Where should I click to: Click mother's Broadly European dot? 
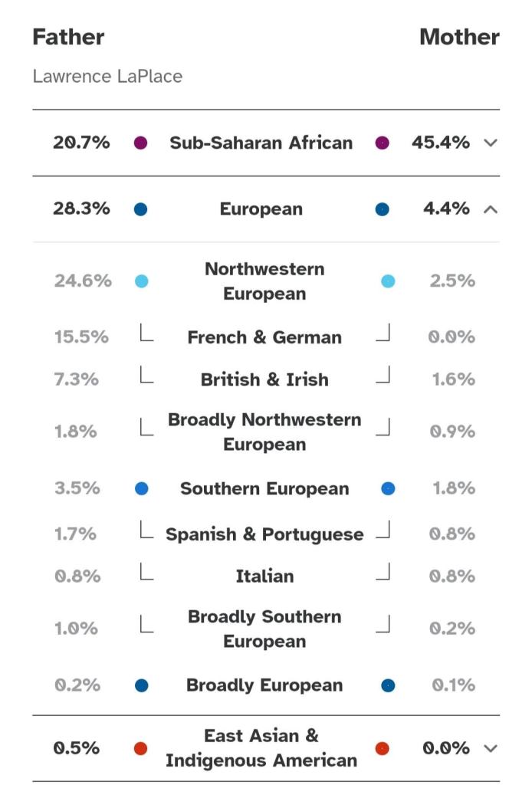[388, 685]
